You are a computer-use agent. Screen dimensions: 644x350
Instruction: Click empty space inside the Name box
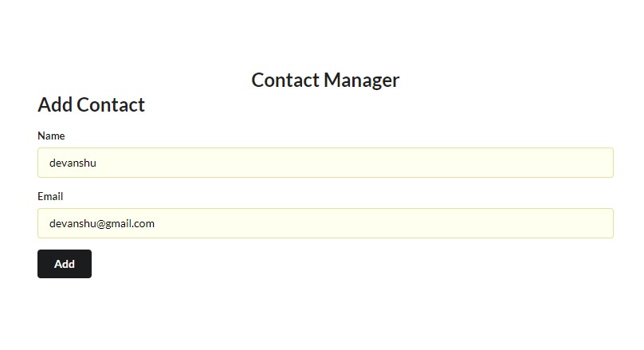tap(399, 163)
